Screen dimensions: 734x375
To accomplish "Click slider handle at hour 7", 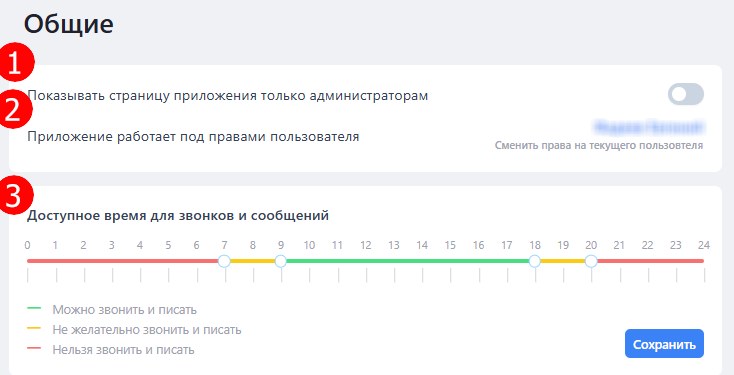I will click(224, 261).
